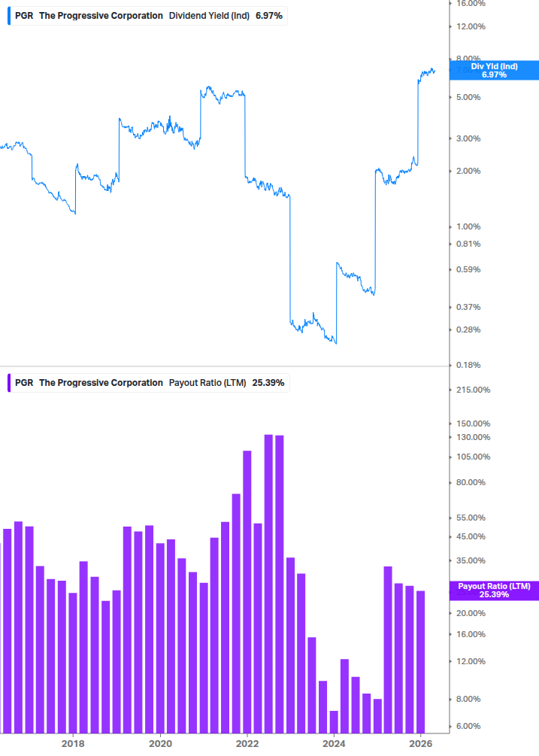Click the 5.00% label on the yield axis

pos(468,97)
